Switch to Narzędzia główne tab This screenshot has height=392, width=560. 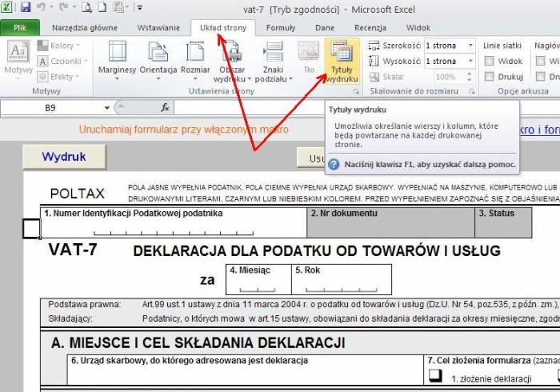[x=85, y=28]
